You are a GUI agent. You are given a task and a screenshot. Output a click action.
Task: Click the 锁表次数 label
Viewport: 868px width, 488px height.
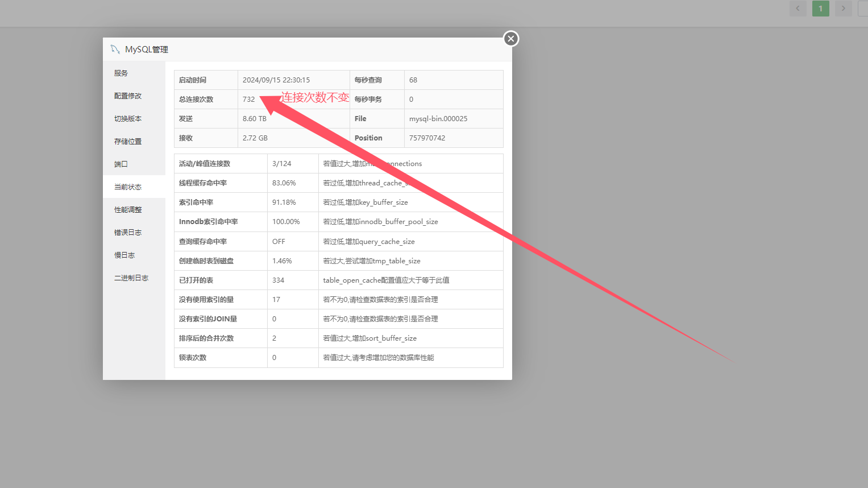click(x=193, y=358)
